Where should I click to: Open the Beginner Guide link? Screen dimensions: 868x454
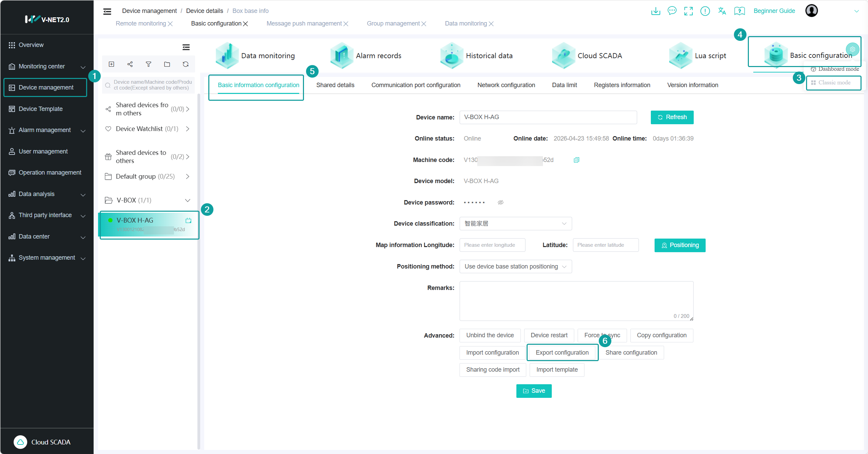pyautogui.click(x=774, y=11)
